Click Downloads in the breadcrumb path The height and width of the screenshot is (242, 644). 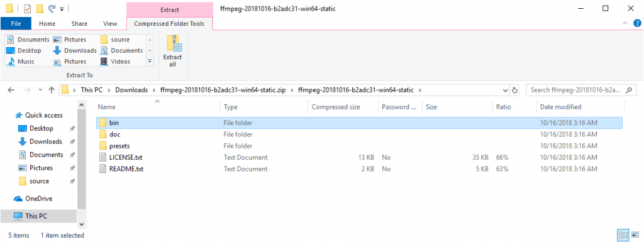coord(131,91)
